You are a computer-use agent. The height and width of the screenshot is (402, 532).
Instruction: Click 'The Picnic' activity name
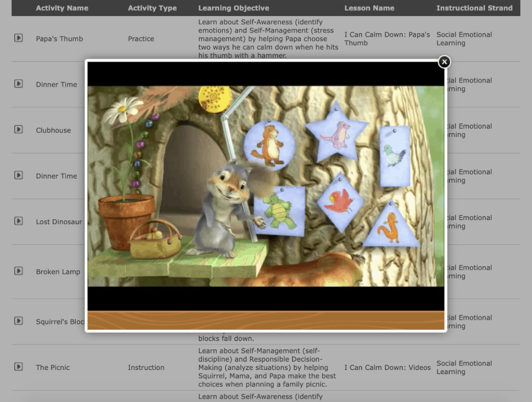click(53, 368)
